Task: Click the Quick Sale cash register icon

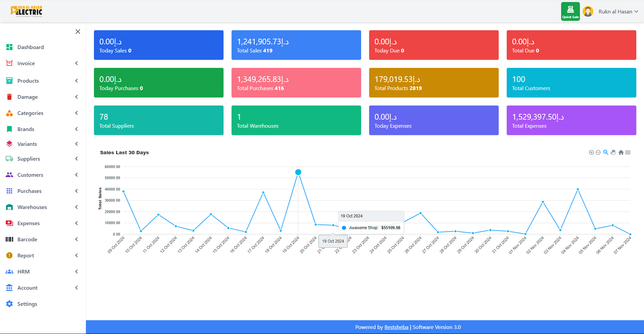Action: pos(570,11)
